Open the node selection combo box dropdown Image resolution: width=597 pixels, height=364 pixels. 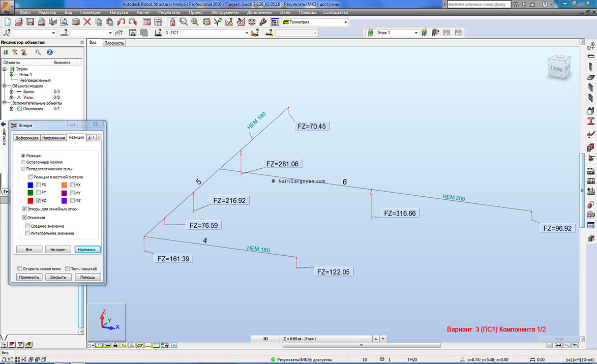[53, 33]
